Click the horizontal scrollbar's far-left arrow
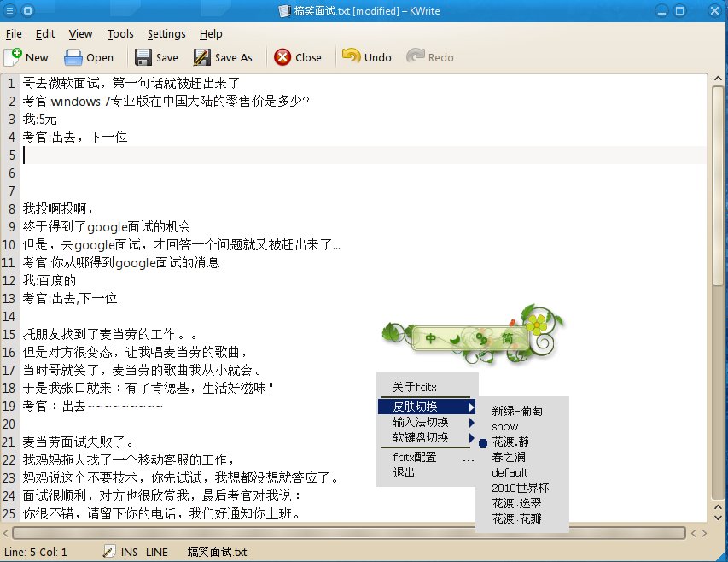728x562 pixels. [x=6, y=533]
